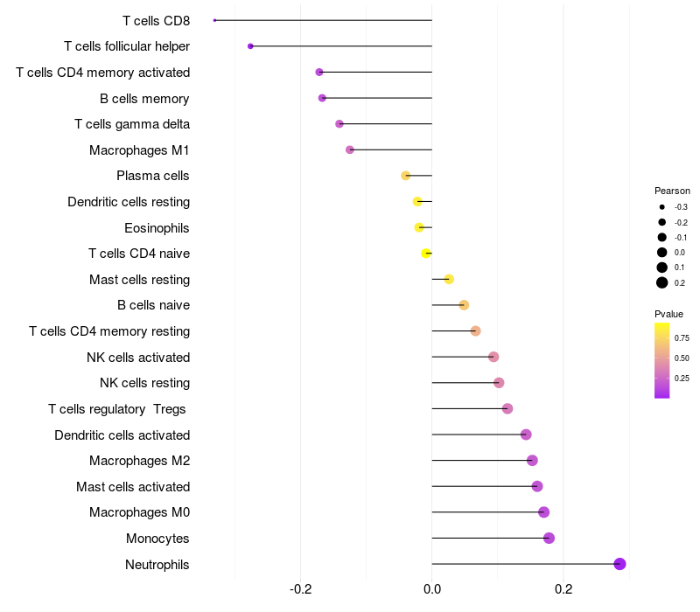Select the Macrophages M0 data point
This screenshot has width=700, height=612.
point(543,512)
